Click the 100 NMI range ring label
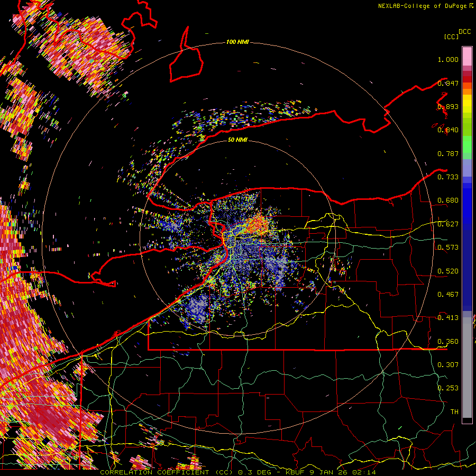This screenshot has height=476, width=476. pyautogui.click(x=237, y=42)
